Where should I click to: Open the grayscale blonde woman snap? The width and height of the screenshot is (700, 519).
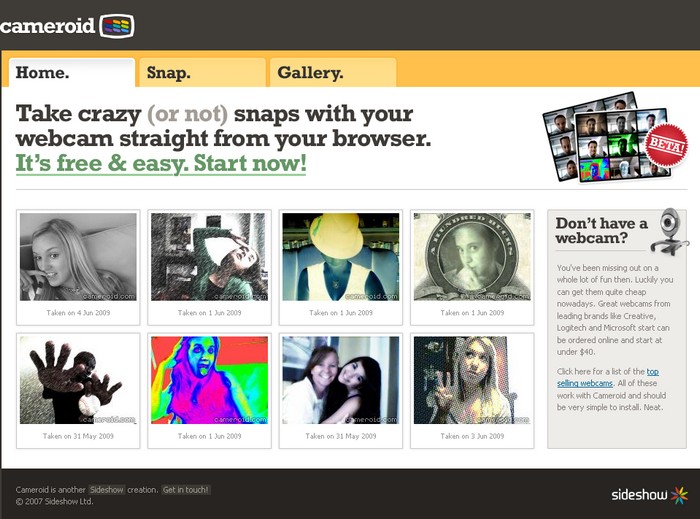tap(79, 257)
